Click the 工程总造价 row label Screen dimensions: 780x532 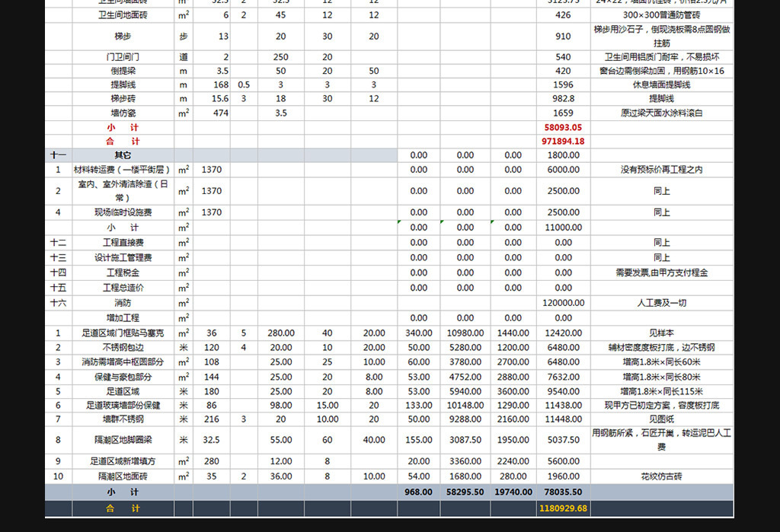[123, 288]
